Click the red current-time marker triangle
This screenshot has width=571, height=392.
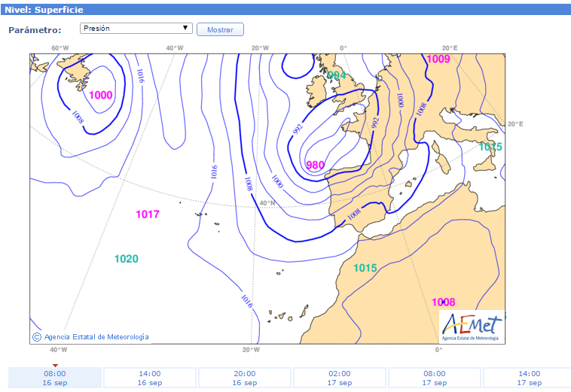(x=55, y=365)
